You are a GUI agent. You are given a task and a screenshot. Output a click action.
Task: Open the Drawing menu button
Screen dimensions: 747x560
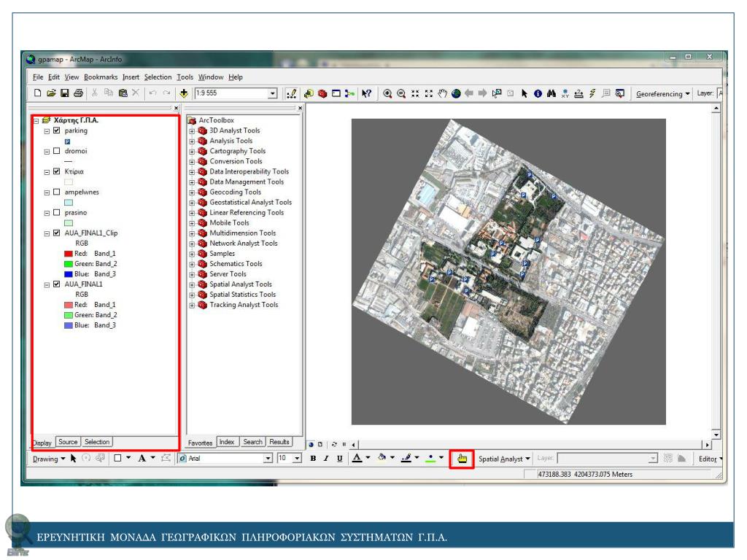coord(48,459)
